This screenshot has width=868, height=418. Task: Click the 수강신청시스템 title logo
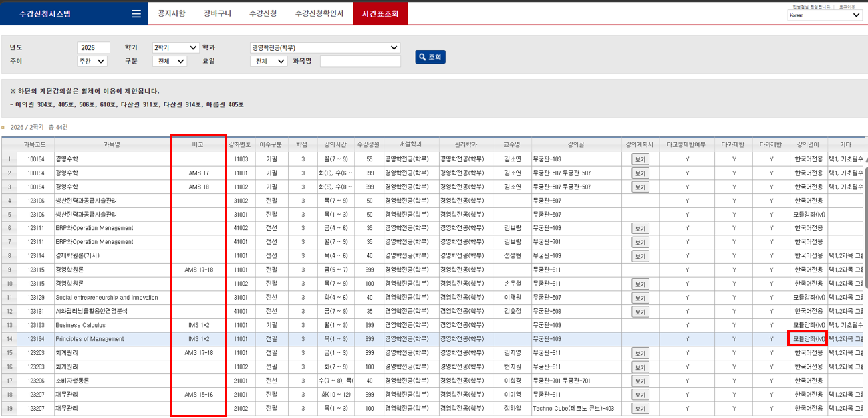(x=45, y=13)
